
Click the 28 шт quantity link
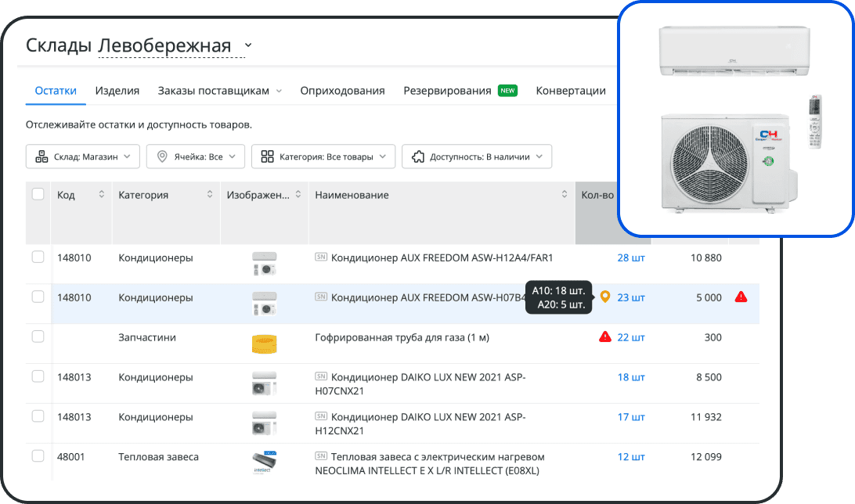tap(632, 257)
